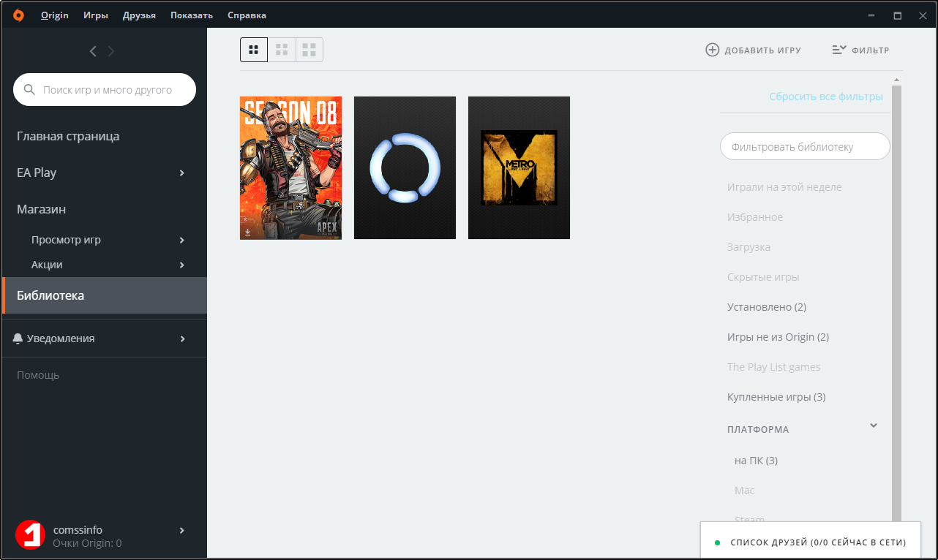Expand the Уведомления flyout
This screenshot has width=938, height=560.
182,338
